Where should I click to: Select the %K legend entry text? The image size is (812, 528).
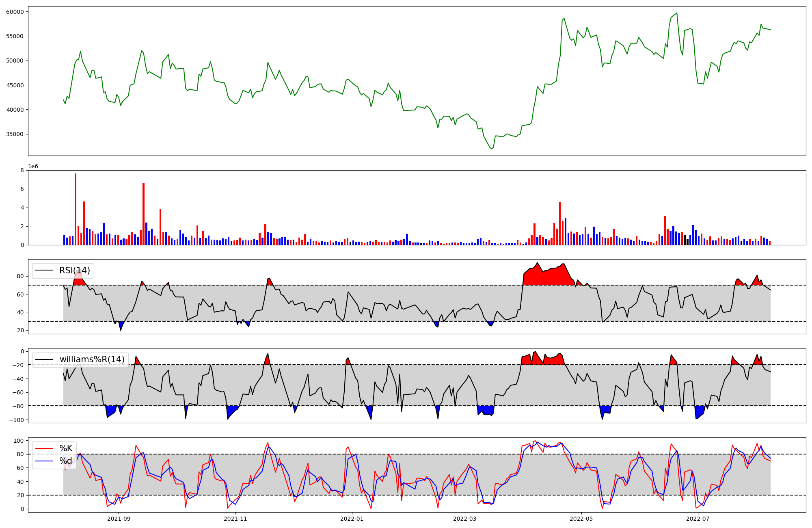pyautogui.click(x=66, y=448)
